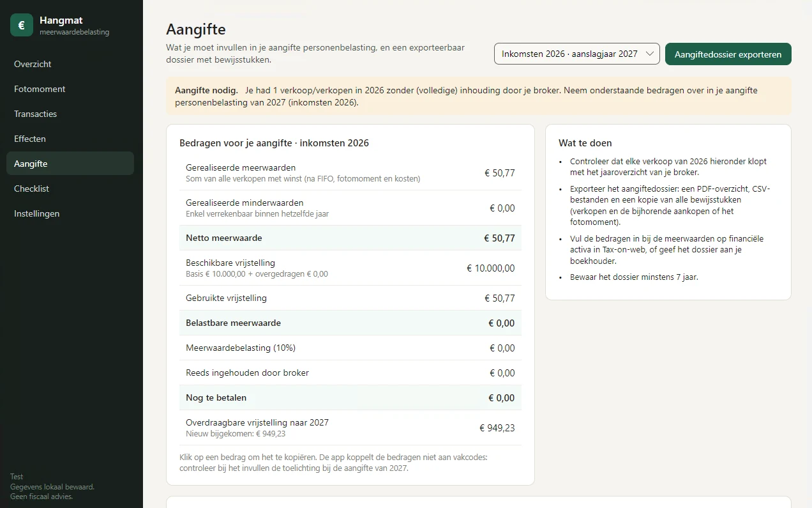Click 'Geen fiscaal advies.' footer text
812x508 pixels.
(x=41, y=496)
